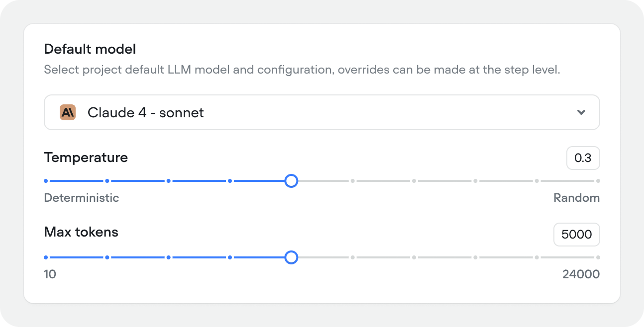Click the "Temperature" section label

click(x=86, y=158)
